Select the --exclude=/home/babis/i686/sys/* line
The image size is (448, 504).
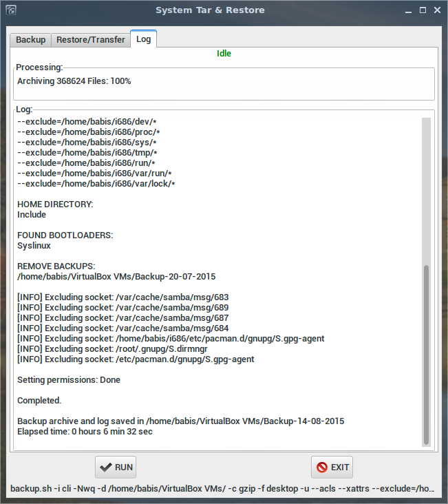point(87,143)
